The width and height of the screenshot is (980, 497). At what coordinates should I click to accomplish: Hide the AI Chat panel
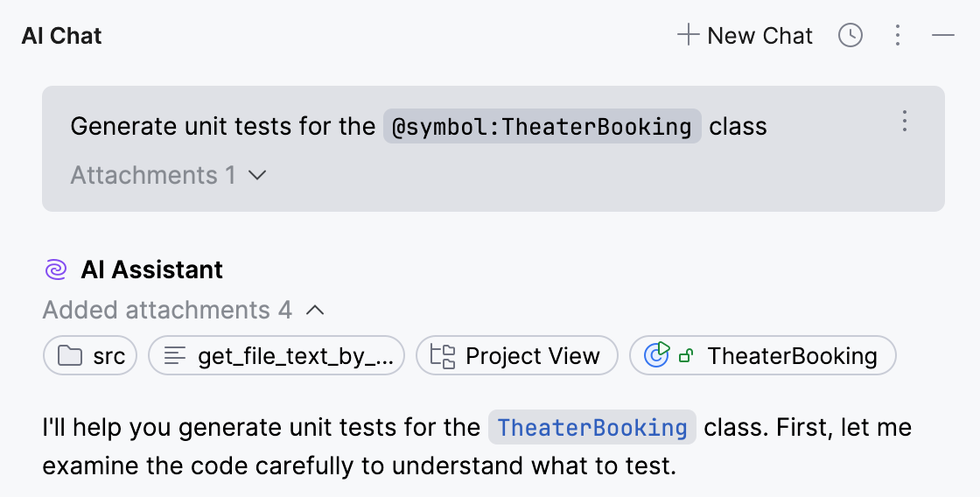[942, 36]
